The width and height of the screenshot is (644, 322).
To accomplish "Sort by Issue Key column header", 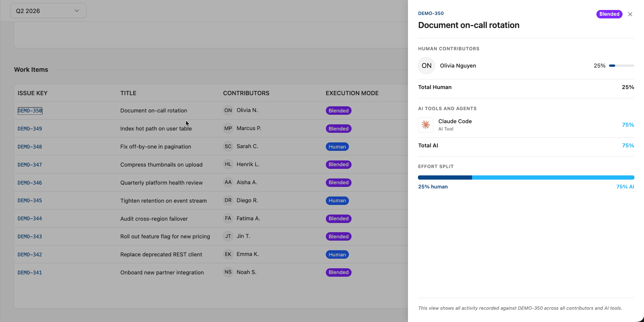I will (x=33, y=93).
